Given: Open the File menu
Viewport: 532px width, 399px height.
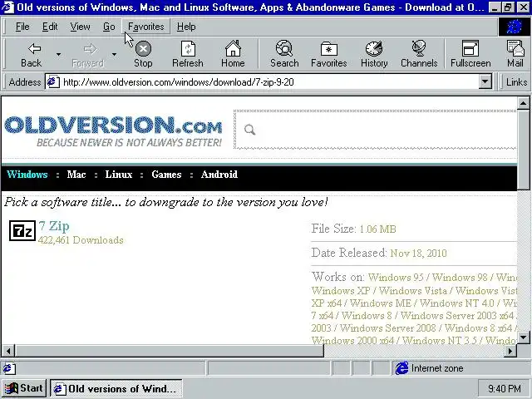Looking at the screenshot, I should point(22,27).
